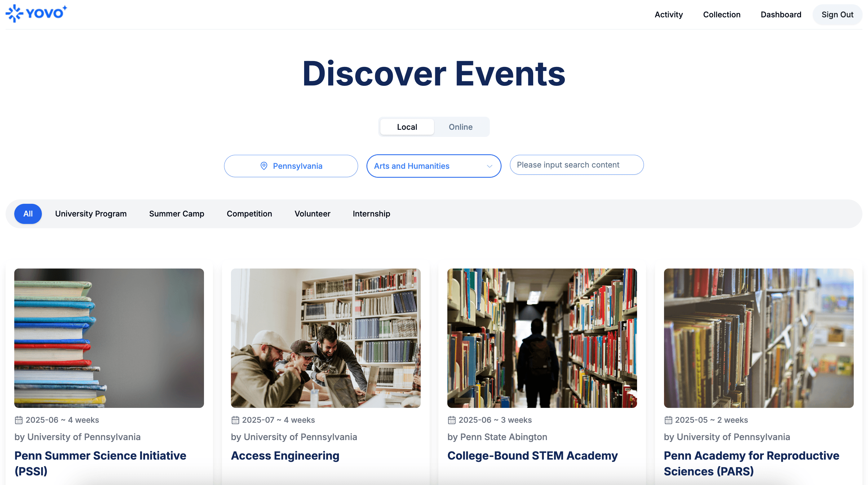The image size is (868, 485).
Task: Open the Collection page
Action: pos(721,15)
